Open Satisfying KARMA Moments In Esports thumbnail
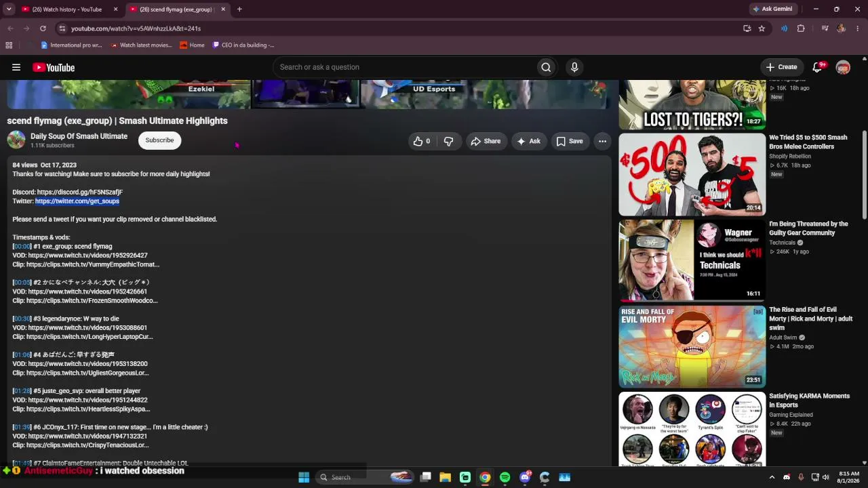Screen dimensions: 868x488 [692, 430]
